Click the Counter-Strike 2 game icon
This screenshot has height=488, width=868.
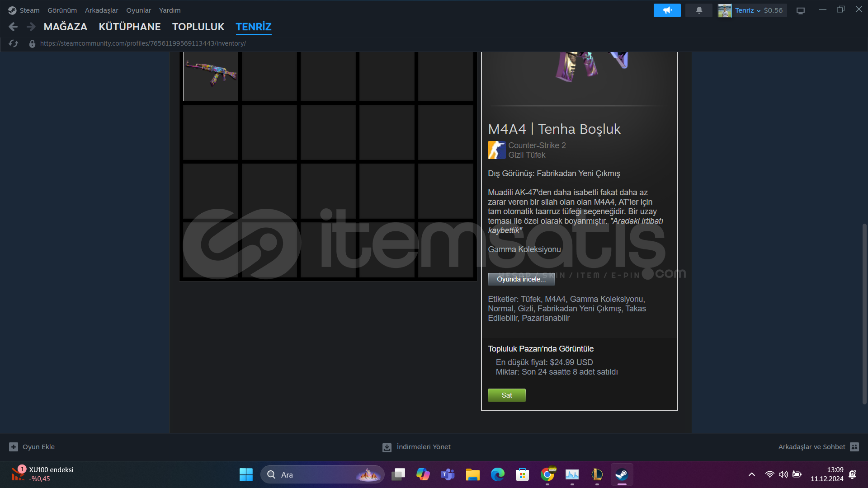(496, 150)
